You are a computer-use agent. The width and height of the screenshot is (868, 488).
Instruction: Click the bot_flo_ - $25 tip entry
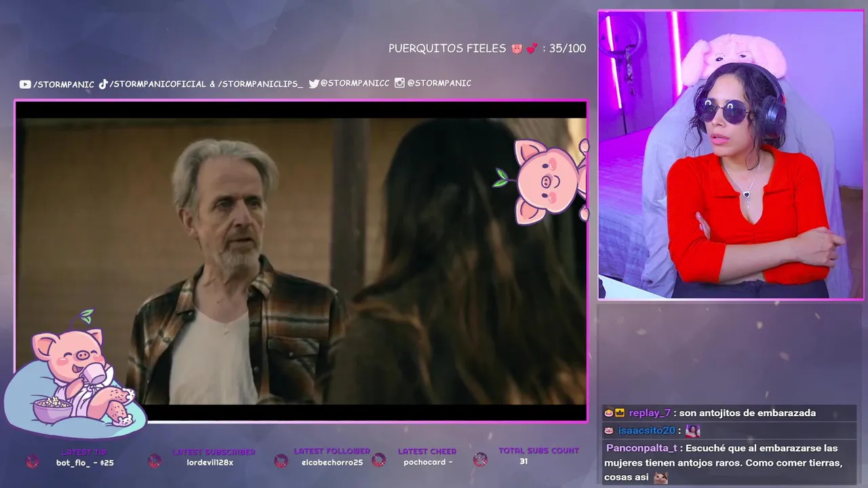pyautogui.click(x=85, y=463)
